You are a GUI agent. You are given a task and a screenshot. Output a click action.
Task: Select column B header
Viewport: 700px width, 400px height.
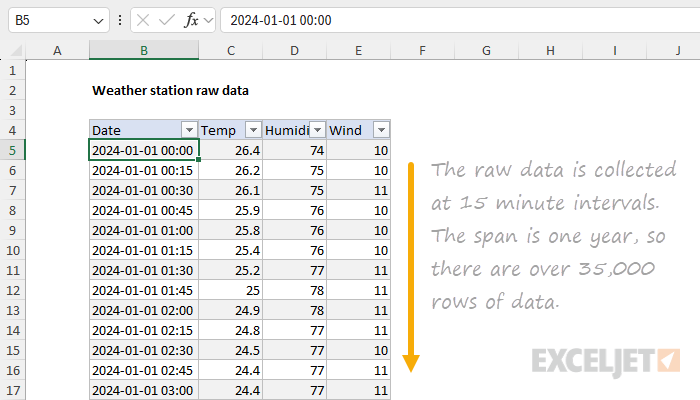tap(144, 50)
